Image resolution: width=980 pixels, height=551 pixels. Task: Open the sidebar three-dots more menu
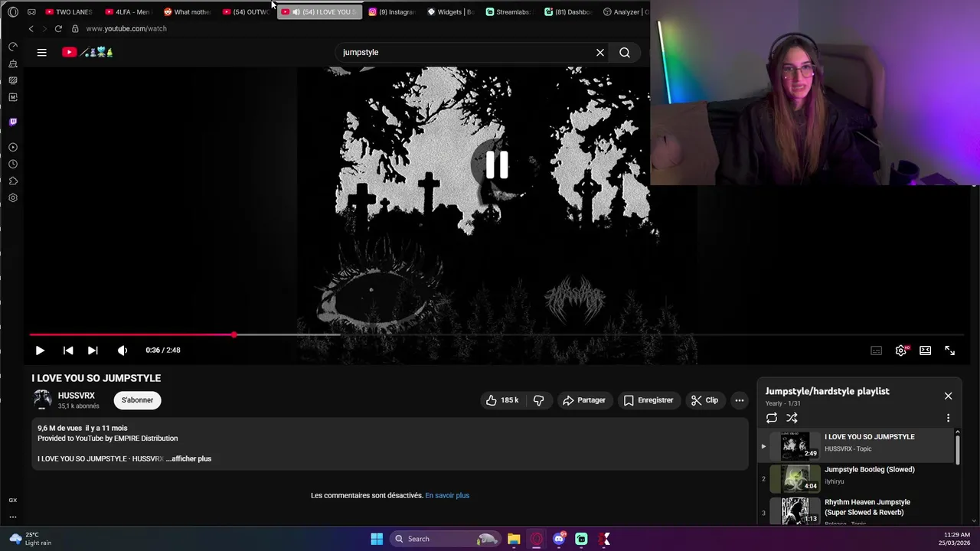(x=13, y=517)
